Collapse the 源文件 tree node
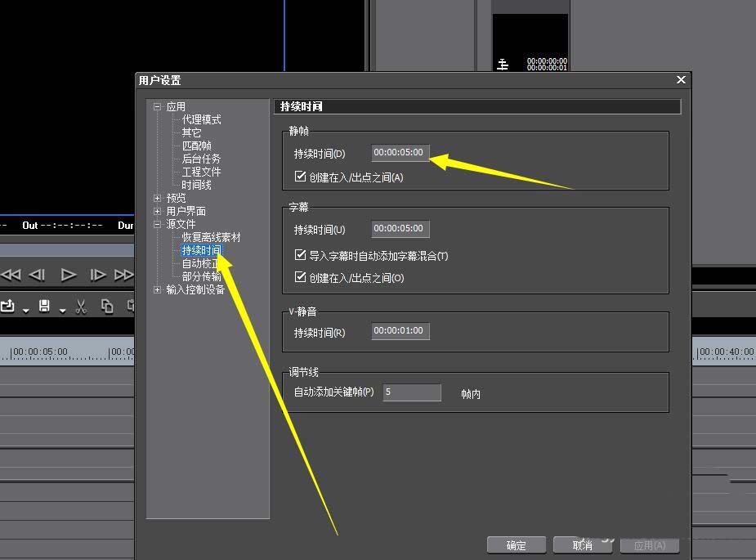Screen dimensions: 756x560 coord(157,224)
